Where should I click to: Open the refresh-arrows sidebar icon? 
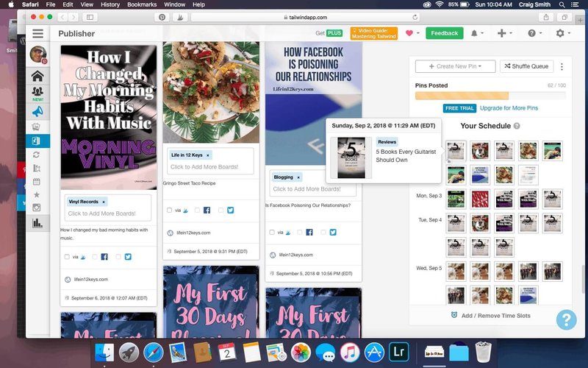(x=36, y=155)
